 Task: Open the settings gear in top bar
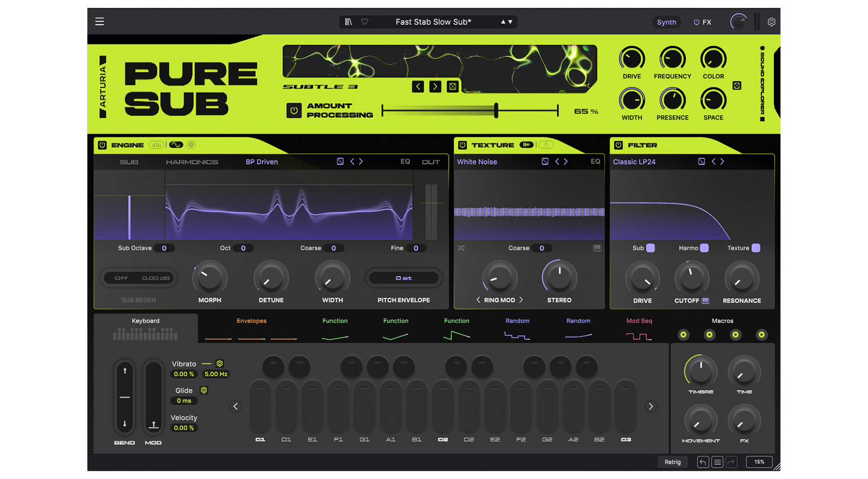point(772,22)
